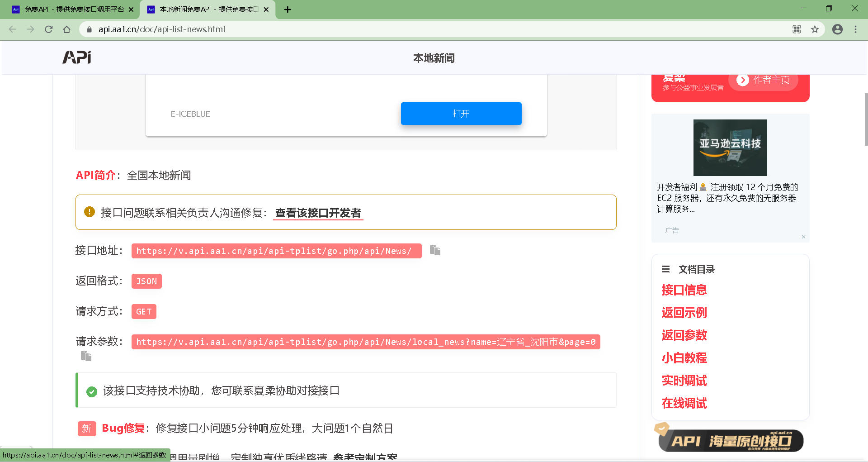The width and height of the screenshot is (868, 462).
Task: Click the 文档目录 list icon
Action: pyautogui.click(x=666, y=269)
